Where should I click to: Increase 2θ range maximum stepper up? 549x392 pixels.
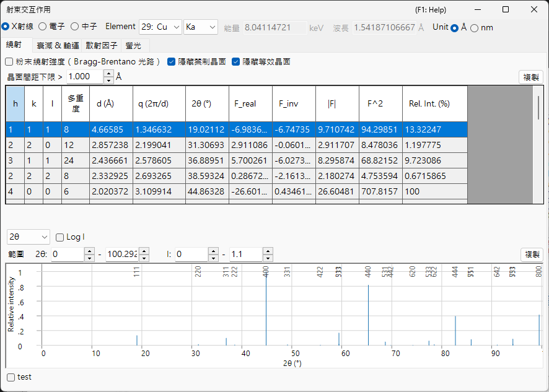pos(144,251)
